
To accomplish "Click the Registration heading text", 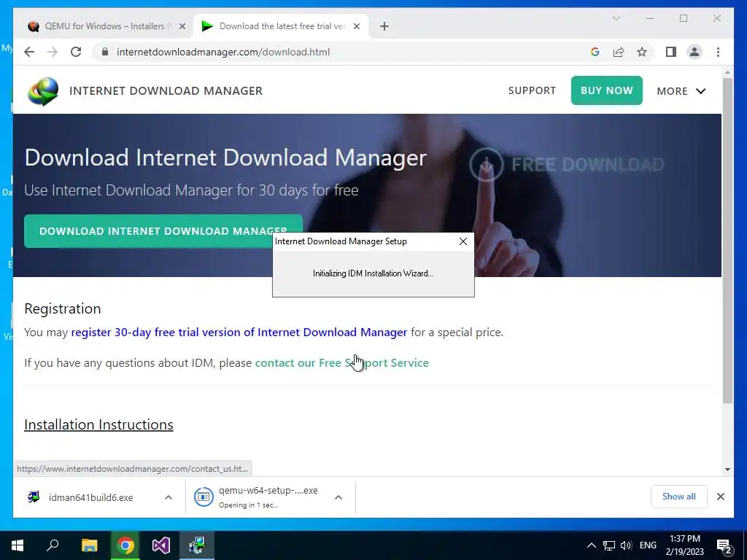I will (63, 308).
